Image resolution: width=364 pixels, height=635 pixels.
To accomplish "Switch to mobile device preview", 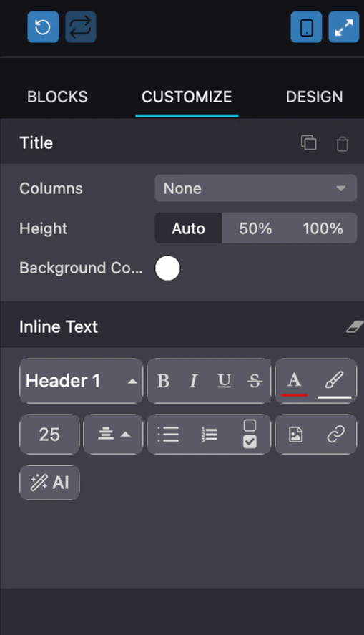I will point(306,27).
